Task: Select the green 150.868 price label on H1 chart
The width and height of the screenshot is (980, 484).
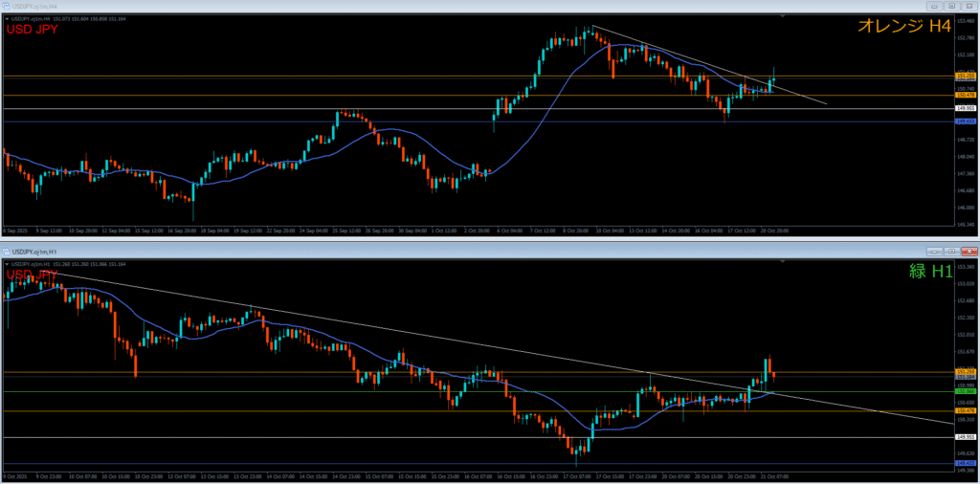Action: coord(966,391)
